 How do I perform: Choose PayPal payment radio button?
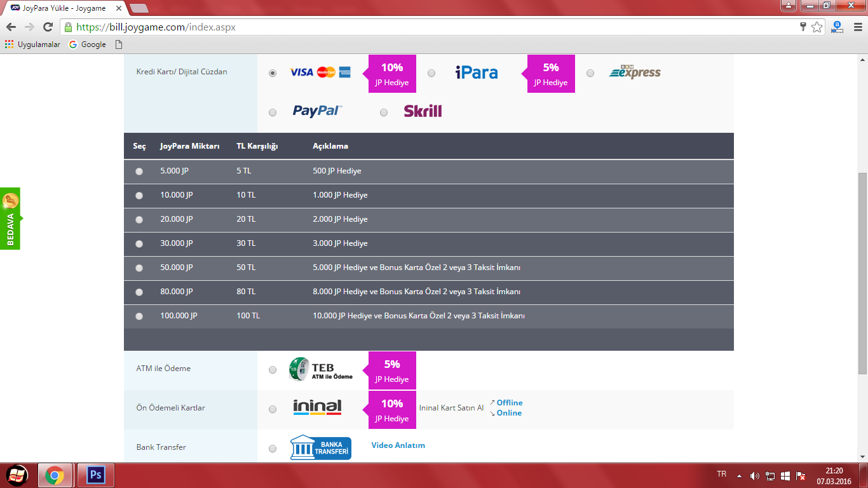273,112
